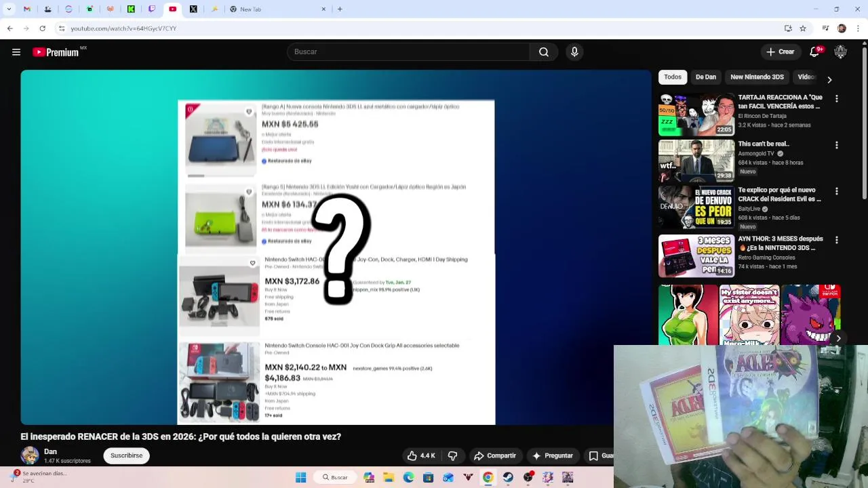Select the Todos filter chip

[x=673, y=77]
